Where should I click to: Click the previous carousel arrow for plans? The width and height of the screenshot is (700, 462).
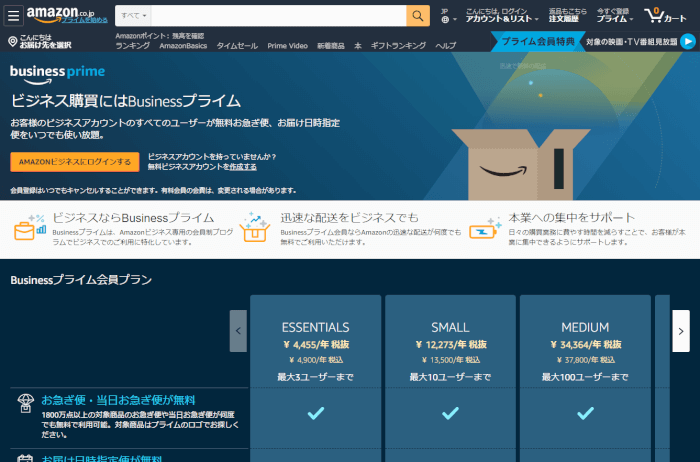(238, 331)
